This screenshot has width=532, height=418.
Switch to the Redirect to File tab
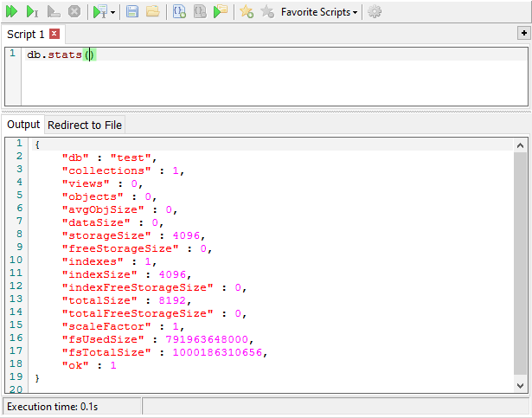coord(84,125)
